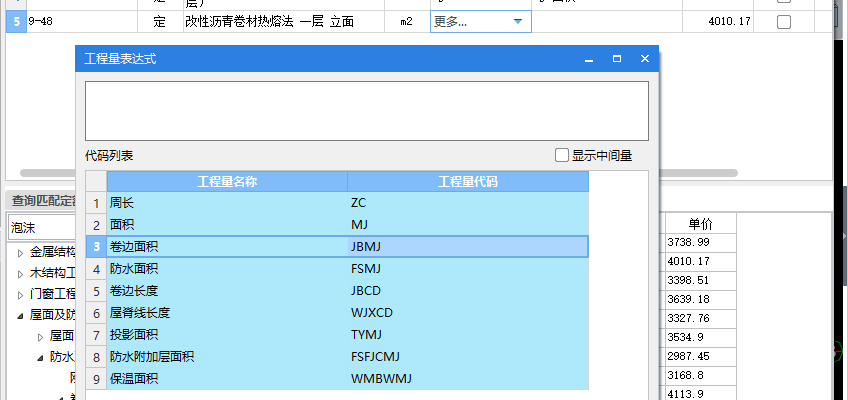Click the code cell JBCD
The width and height of the screenshot is (848, 400).
point(468,291)
